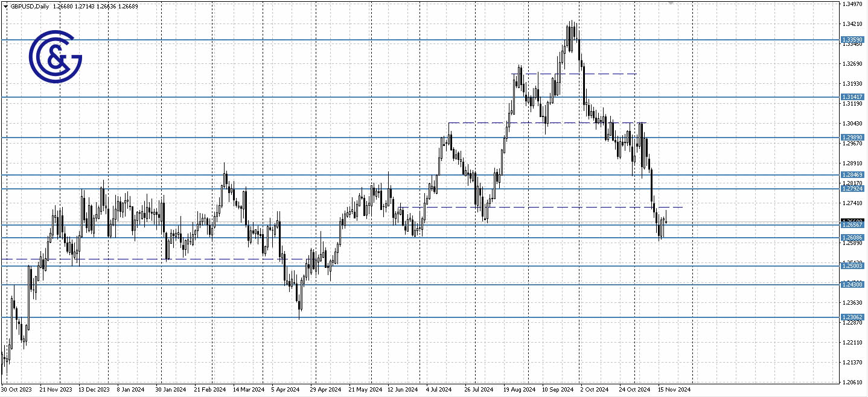Select the blue dashed trendline near chart peak
Screen dimensions: 868x397
tap(579, 74)
